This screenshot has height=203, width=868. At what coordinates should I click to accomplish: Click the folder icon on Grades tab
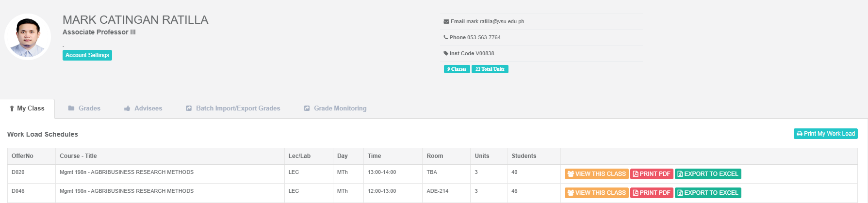[x=71, y=109]
